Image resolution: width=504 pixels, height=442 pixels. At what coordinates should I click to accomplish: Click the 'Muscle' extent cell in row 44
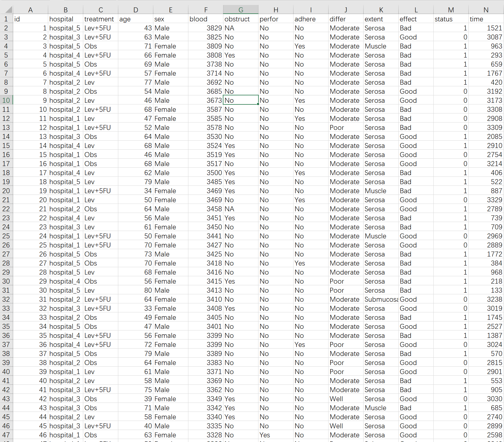[381, 408]
